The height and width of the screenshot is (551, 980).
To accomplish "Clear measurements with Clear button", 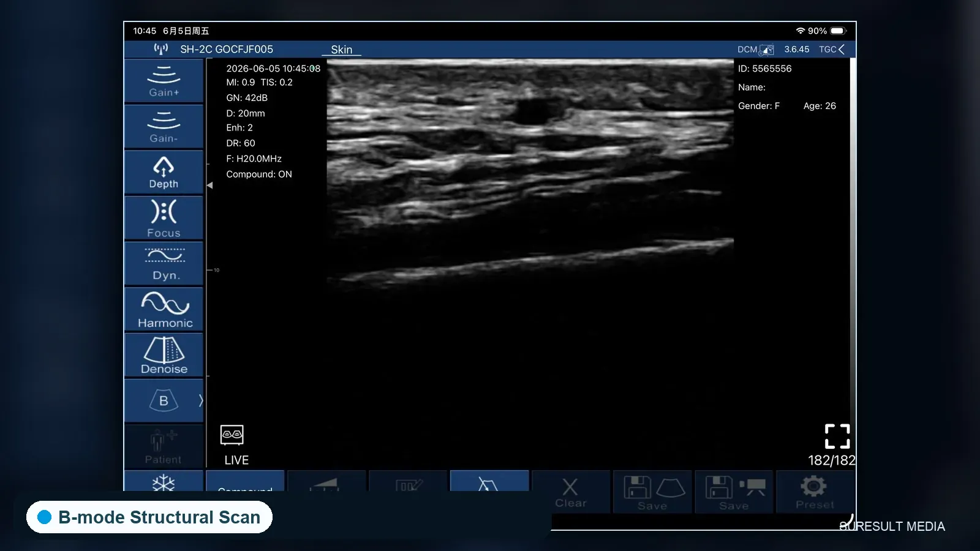I will click(571, 492).
